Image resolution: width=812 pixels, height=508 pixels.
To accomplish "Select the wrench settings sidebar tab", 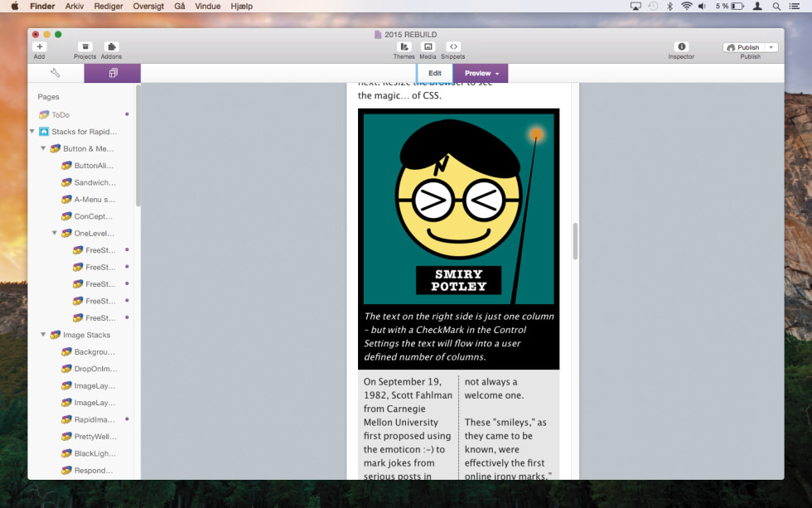I will click(x=56, y=73).
